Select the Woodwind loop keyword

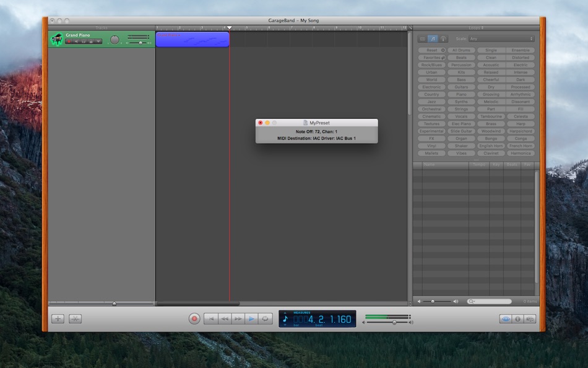[x=491, y=131]
